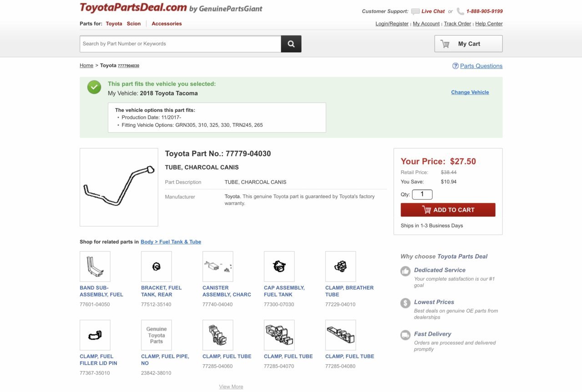Click part number text 77740-04040
The height and width of the screenshot is (392, 582).
[x=218, y=305]
